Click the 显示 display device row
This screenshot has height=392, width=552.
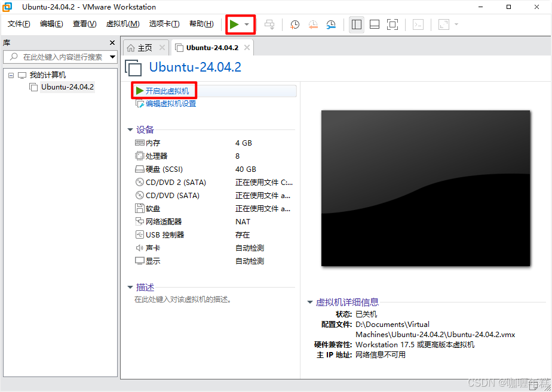[214, 261]
